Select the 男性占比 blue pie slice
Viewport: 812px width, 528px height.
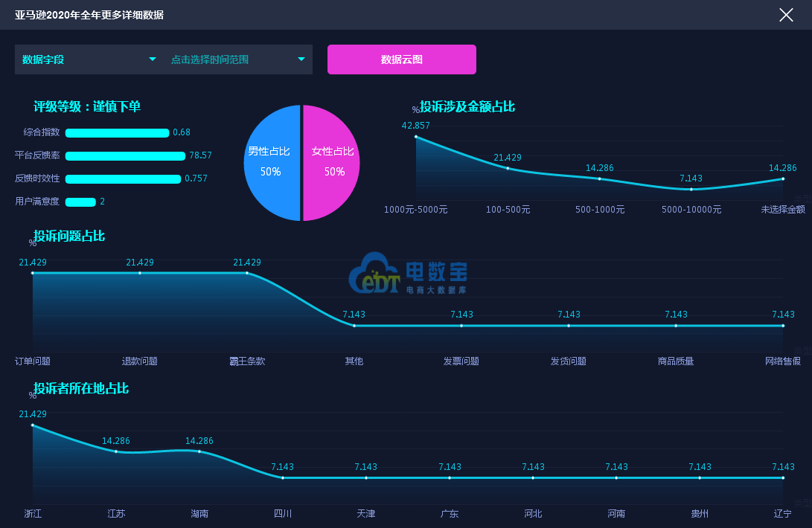tap(272, 163)
